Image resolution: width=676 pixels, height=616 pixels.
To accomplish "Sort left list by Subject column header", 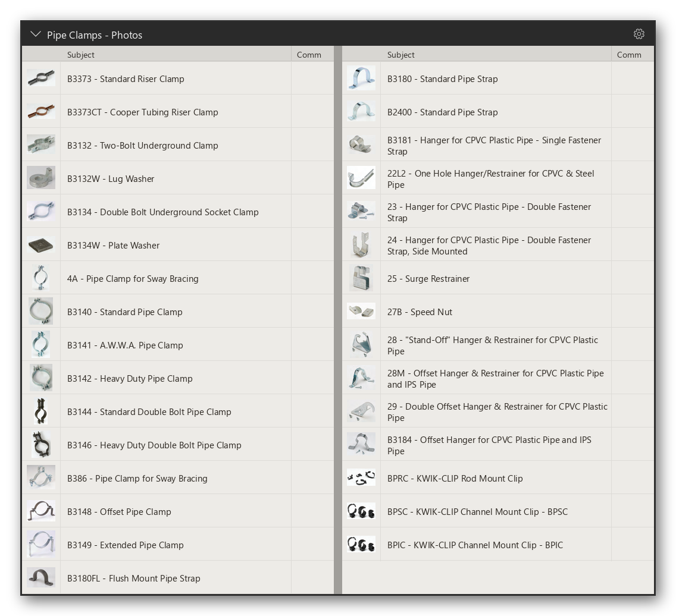I will point(176,55).
